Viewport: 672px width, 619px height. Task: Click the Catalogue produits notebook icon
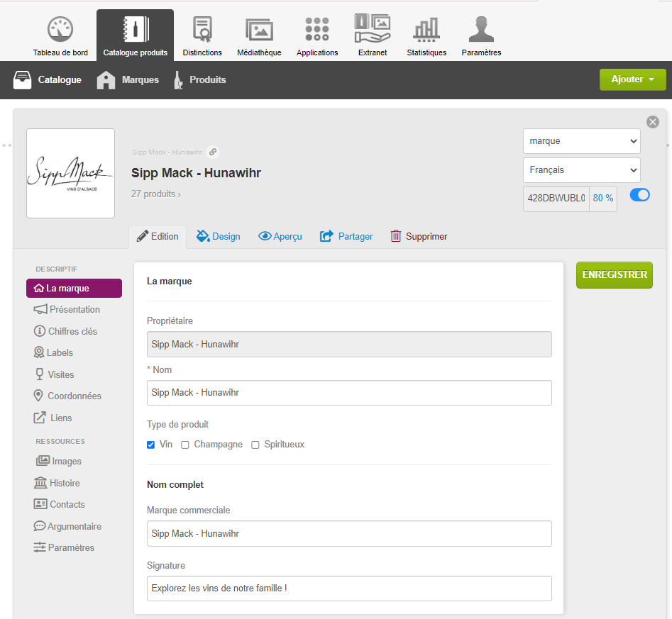click(136, 30)
